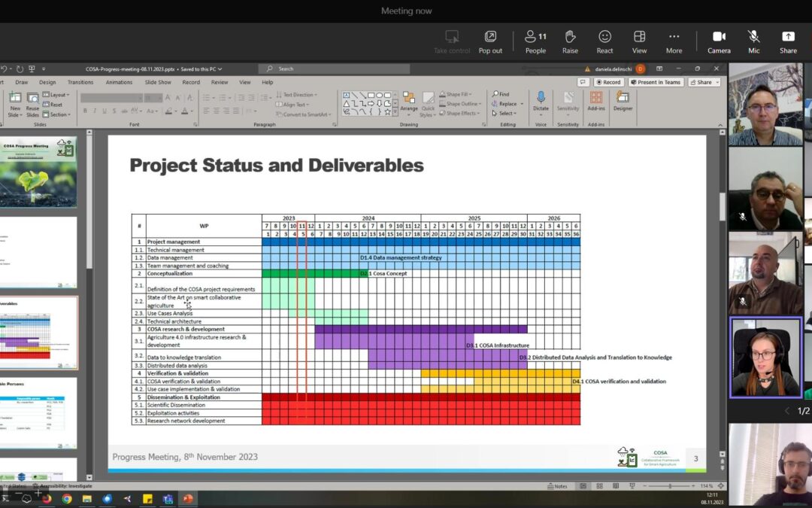This screenshot has width=812, height=508.
Task: Unmute the Mic in meeting toolbar
Action: coord(753,41)
